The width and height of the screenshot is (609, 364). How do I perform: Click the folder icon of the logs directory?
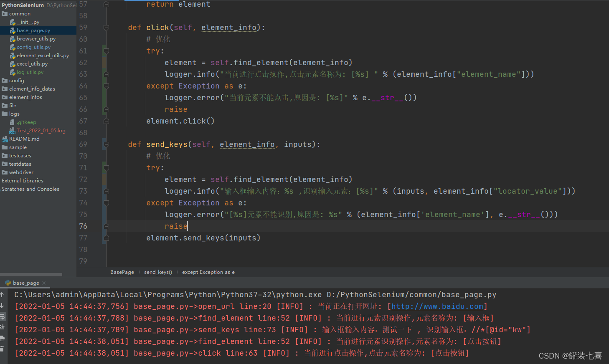pyautogui.click(x=5, y=114)
